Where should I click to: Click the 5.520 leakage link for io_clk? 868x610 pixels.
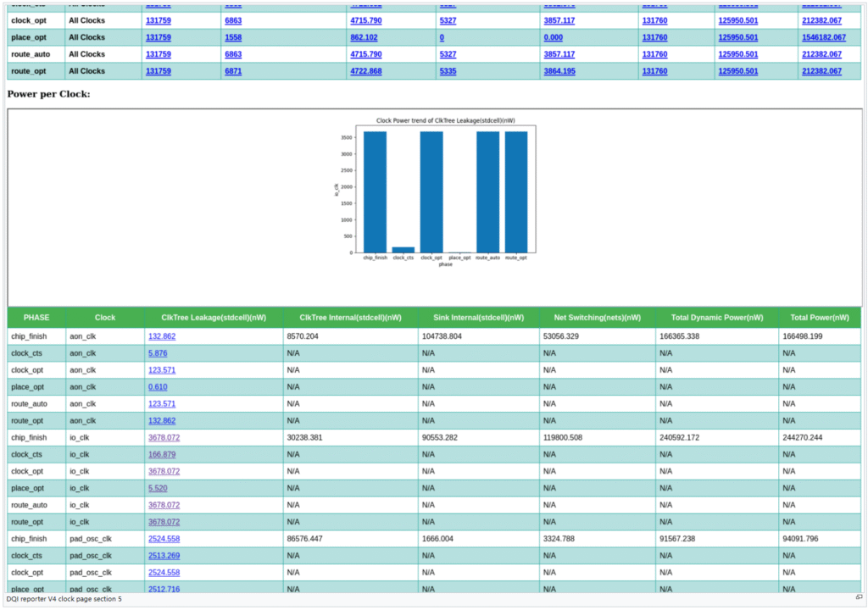(158, 489)
